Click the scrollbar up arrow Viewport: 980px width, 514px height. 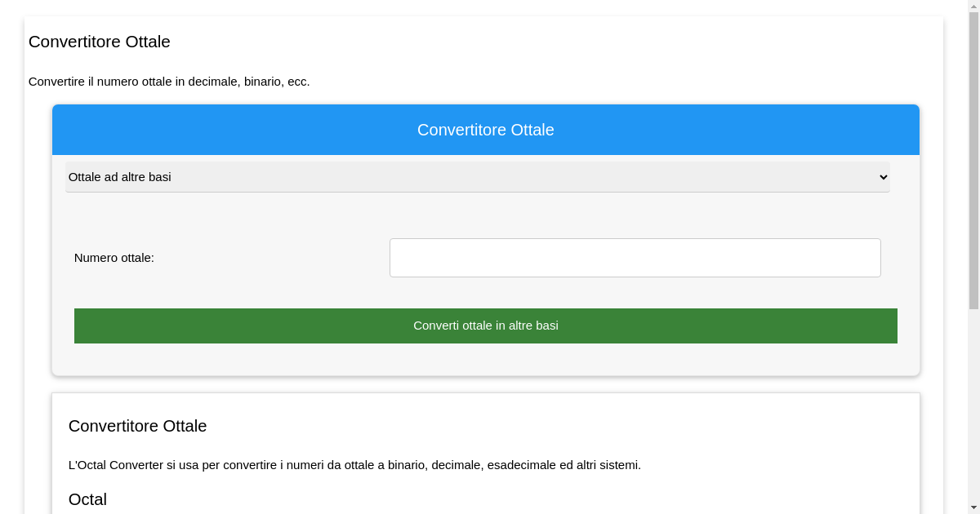pos(973,6)
